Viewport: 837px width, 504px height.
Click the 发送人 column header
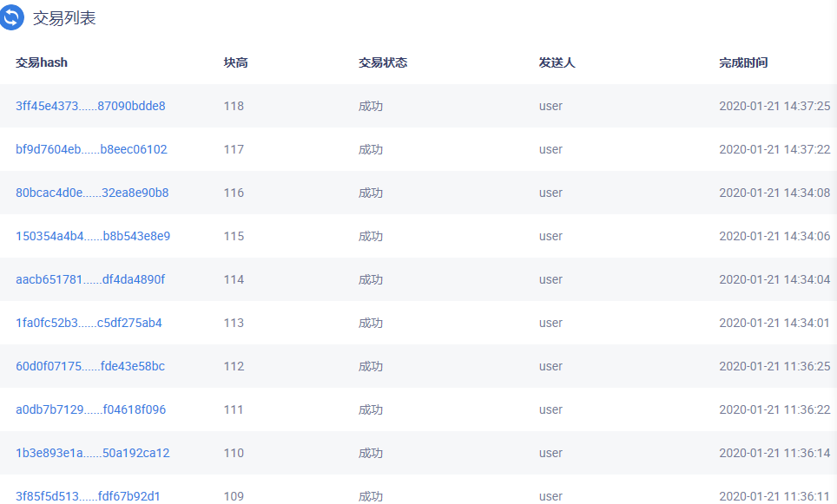click(557, 62)
